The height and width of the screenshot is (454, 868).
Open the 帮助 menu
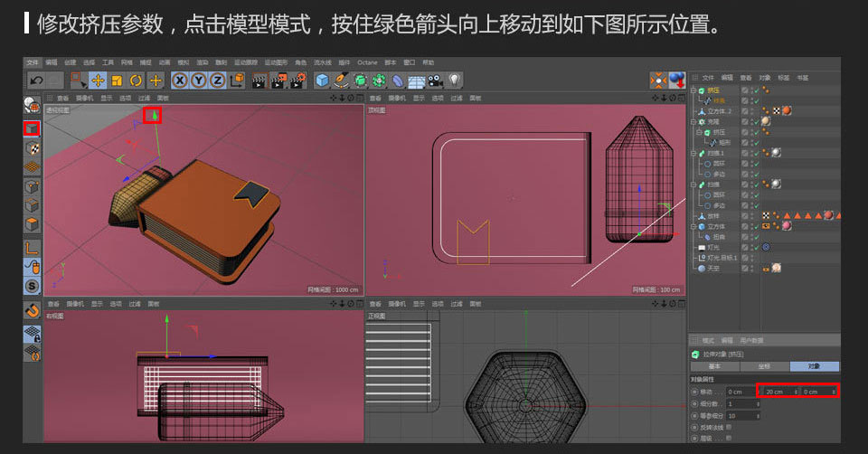(x=428, y=62)
